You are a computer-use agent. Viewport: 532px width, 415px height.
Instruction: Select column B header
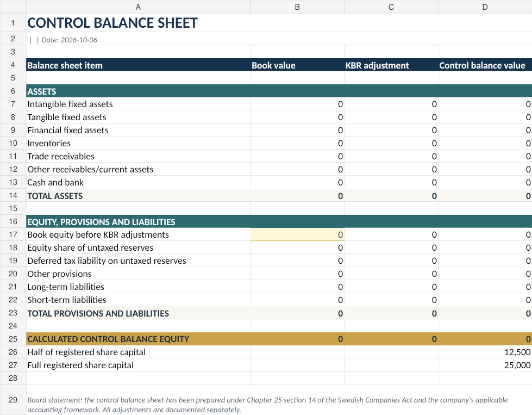[297, 7]
